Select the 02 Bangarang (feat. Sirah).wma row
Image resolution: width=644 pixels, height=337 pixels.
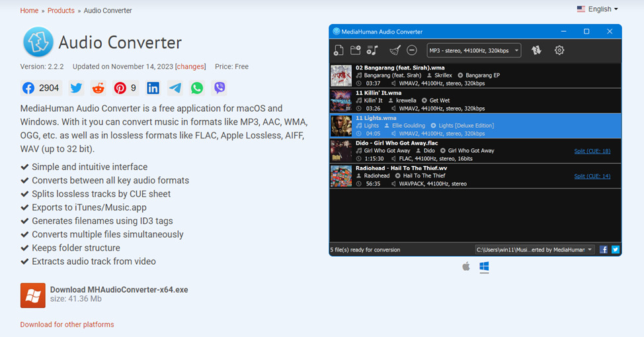(475, 75)
